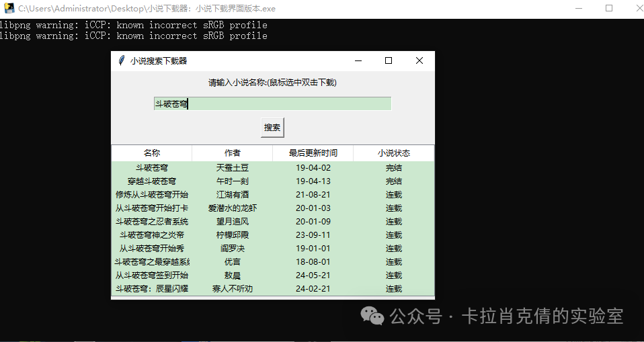The width and height of the screenshot is (644, 342).
Task: Click the 作者 column header
Action: coord(232,153)
